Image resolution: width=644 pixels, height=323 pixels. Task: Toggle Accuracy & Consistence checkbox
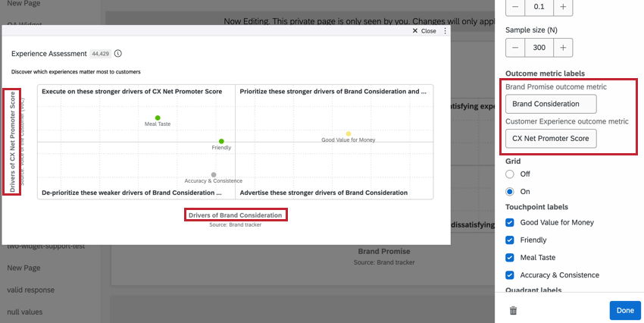click(510, 275)
